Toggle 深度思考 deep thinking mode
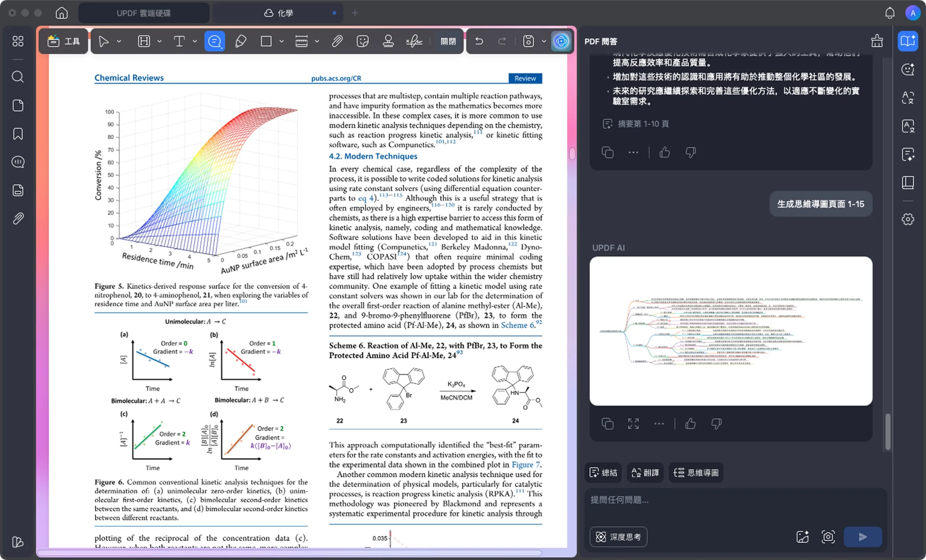This screenshot has height=560, width=926. (x=618, y=537)
